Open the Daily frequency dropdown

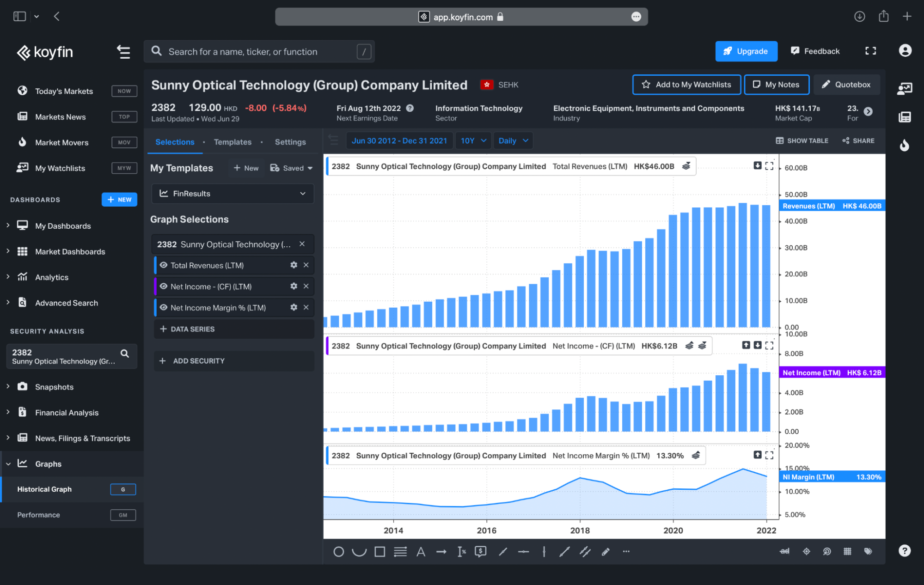513,141
